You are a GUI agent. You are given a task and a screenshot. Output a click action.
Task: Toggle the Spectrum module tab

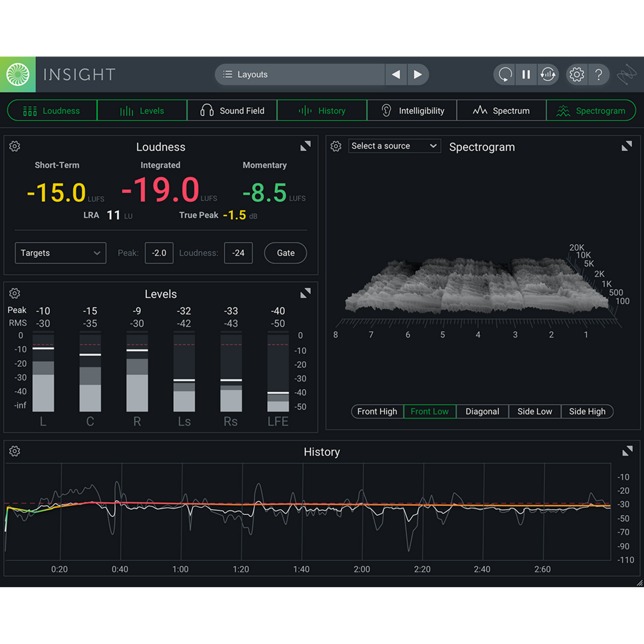point(502,111)
